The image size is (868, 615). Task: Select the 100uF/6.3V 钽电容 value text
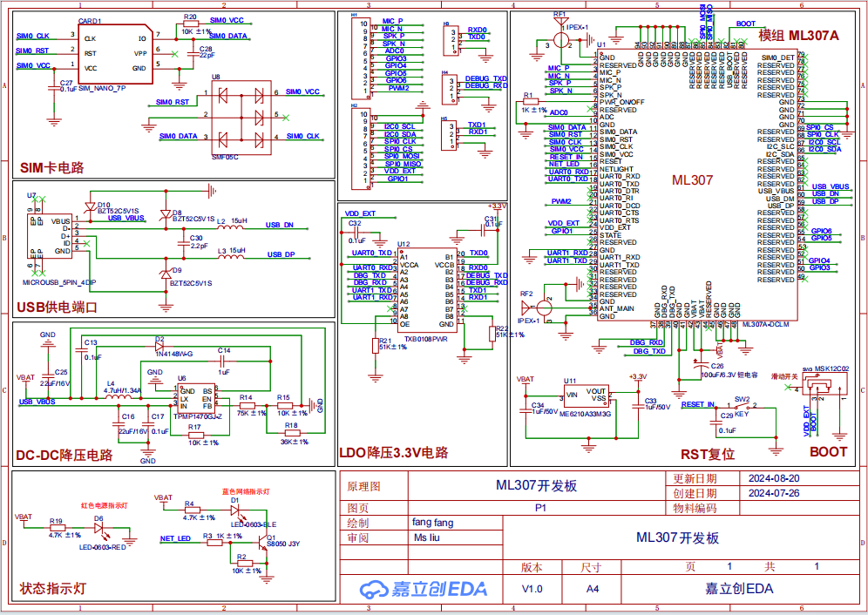click(729, 375)
